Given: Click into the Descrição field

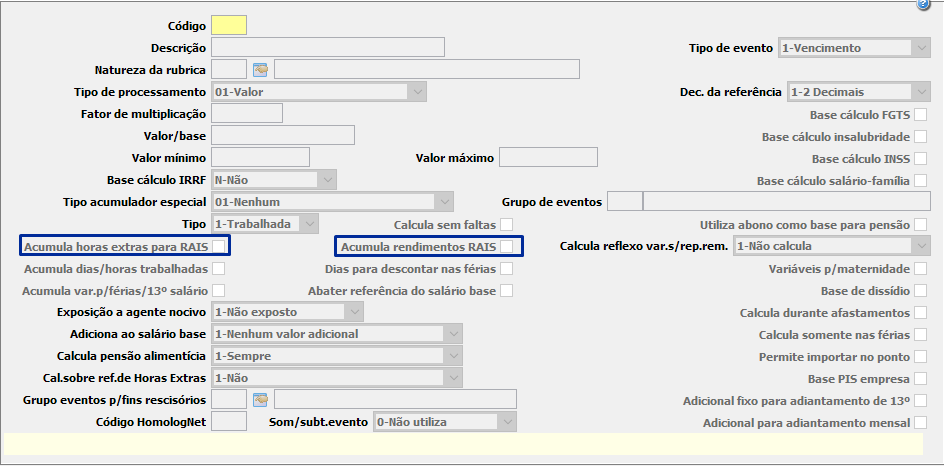Looking at the screenshot, I should point(328,48).
